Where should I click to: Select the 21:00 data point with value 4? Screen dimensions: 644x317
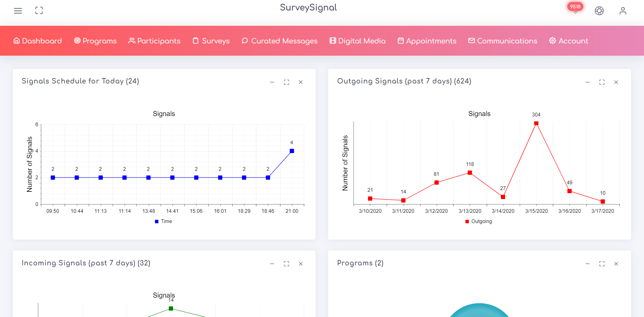tap(292, 151)
